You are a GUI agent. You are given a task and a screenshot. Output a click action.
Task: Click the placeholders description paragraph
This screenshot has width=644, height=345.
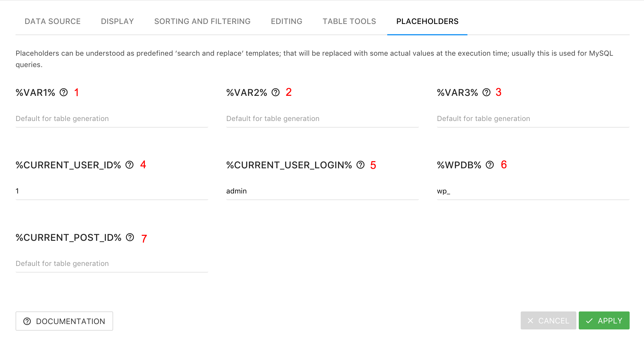click(x=314, y=59)
